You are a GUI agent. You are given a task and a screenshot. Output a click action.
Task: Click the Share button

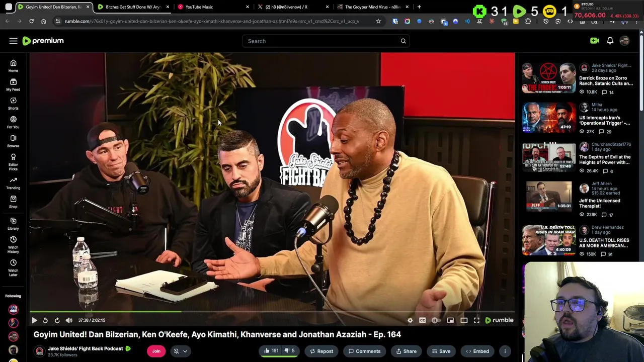tap(407, 351)
